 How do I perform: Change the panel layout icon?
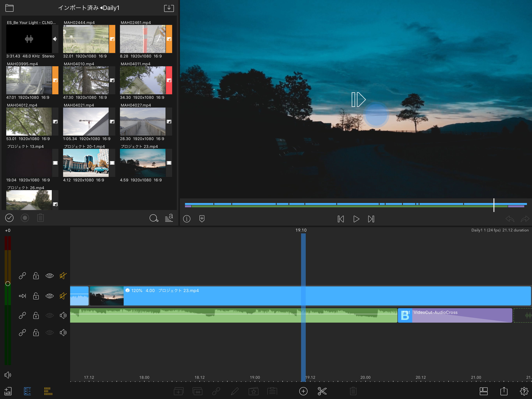(484, 391)
